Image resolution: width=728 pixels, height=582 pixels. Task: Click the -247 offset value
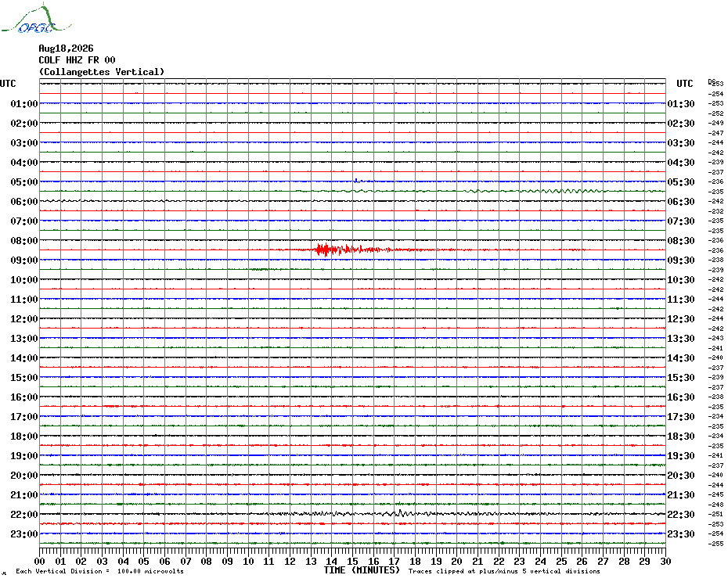coord(716,133)
